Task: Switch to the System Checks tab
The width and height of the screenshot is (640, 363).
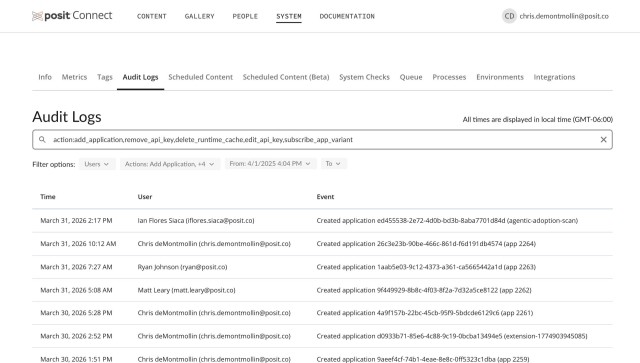Action: click(364, 77)
